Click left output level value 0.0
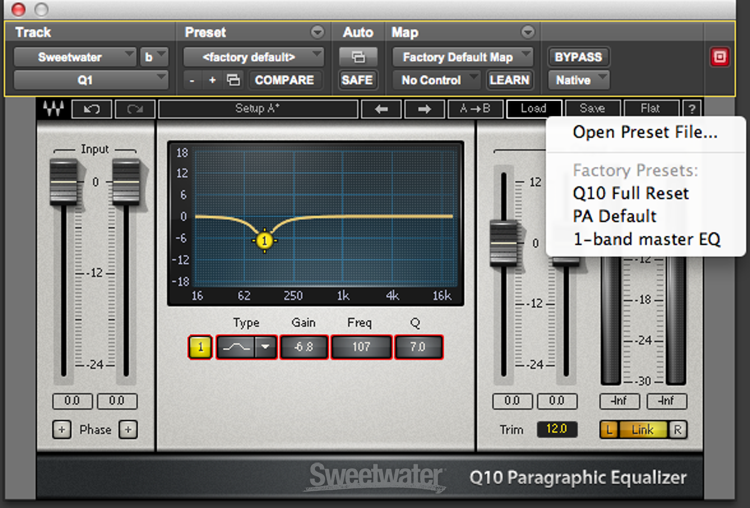Image resolution: width=750 pixels, height=508 pixels. (x=512, y=401)
